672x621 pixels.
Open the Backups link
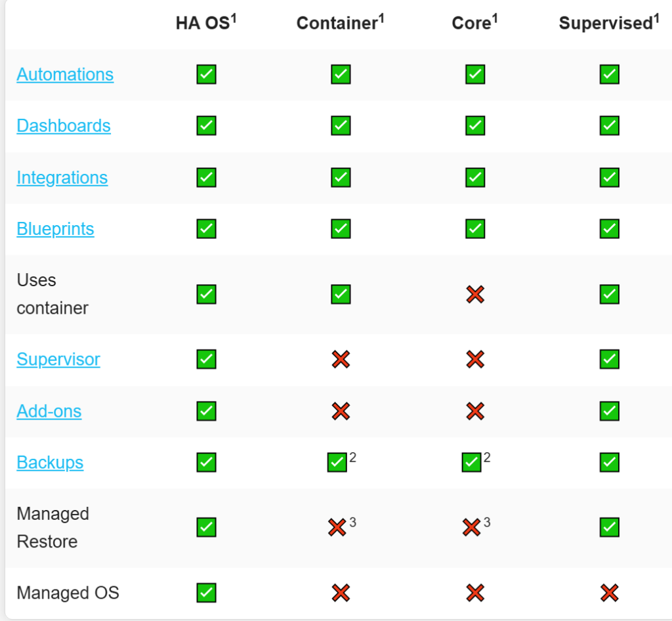[50, 462]
